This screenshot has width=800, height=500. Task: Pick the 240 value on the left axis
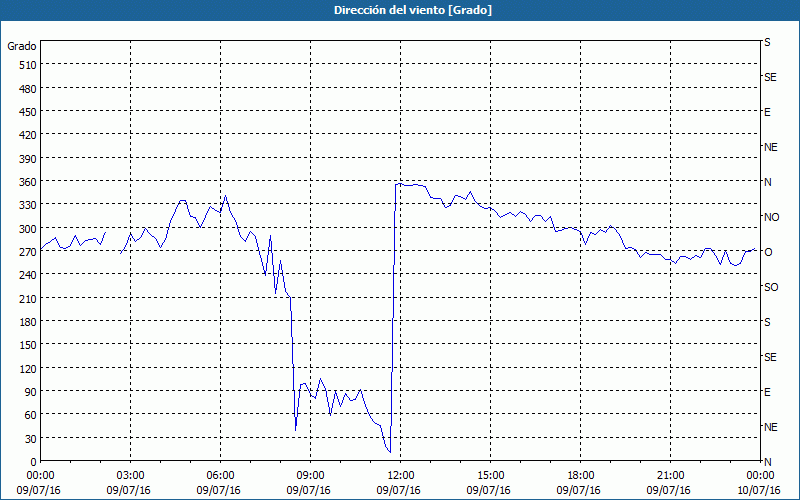[29, 275]
